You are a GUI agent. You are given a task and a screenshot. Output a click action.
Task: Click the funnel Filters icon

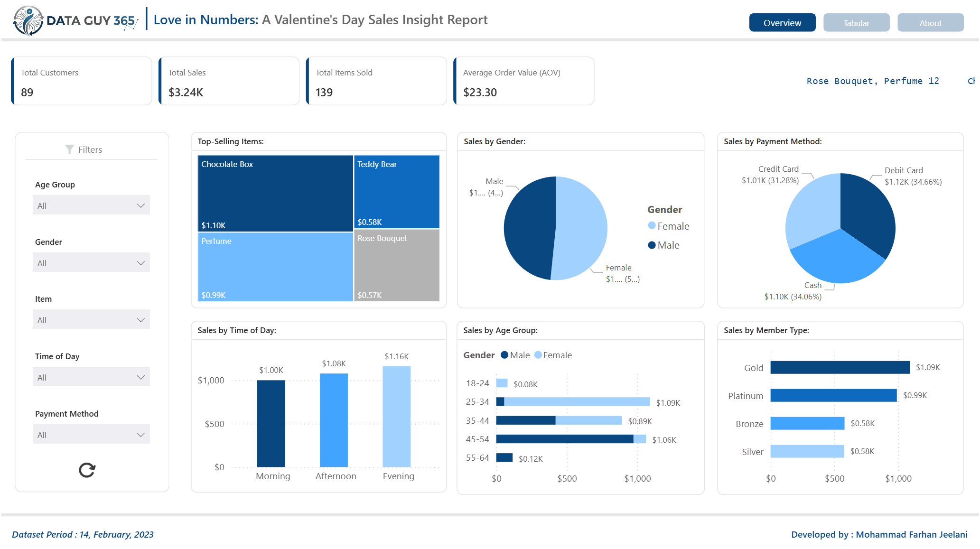click(x=69, y=149)
